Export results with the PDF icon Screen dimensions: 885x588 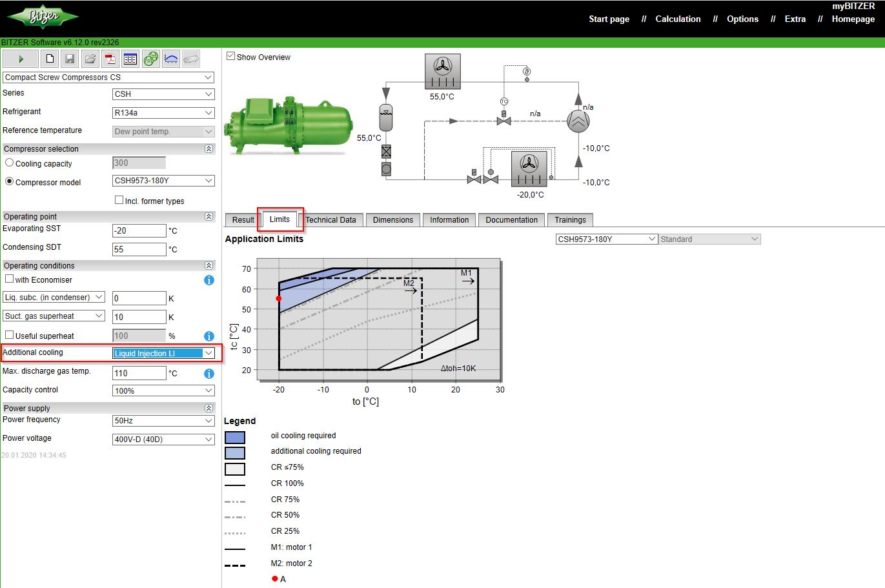110,58
